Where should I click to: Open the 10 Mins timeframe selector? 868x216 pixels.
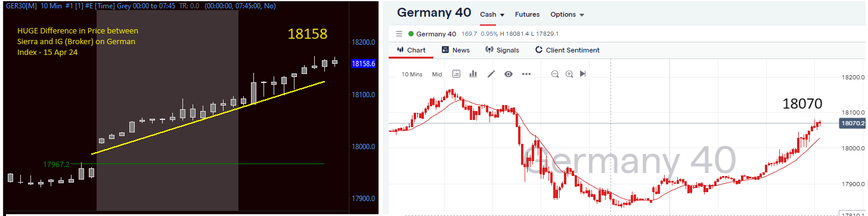click(412, 75)
